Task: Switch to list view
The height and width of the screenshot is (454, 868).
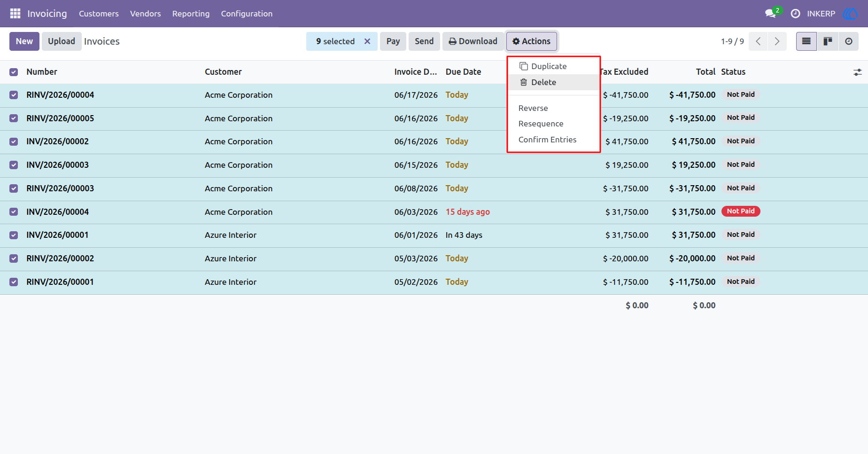Action: [806, 41]
